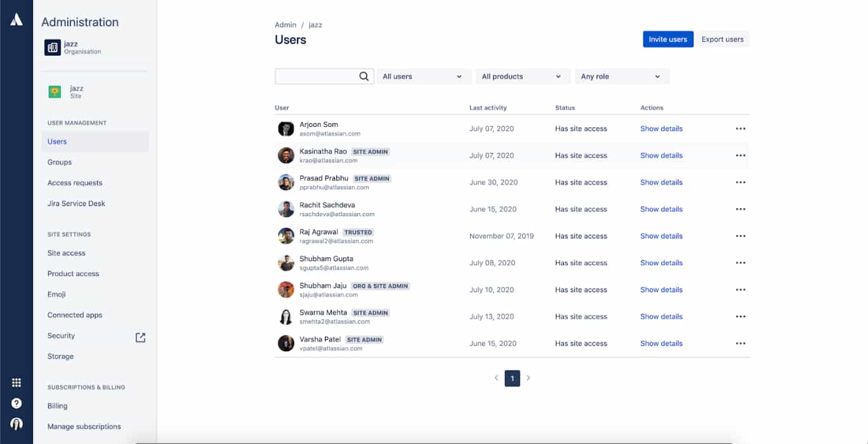
Task: Click the search magnifier icon
Action: [364, 75]
